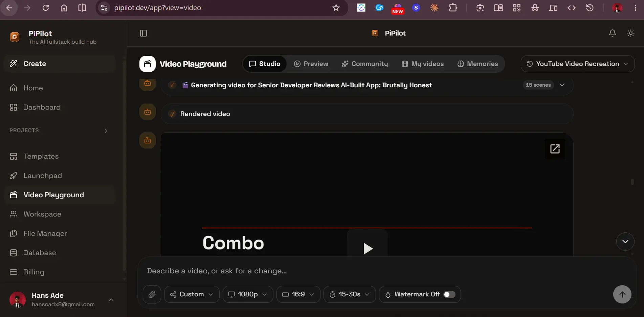Open Launchpad from sidebar

coord(60,176)
